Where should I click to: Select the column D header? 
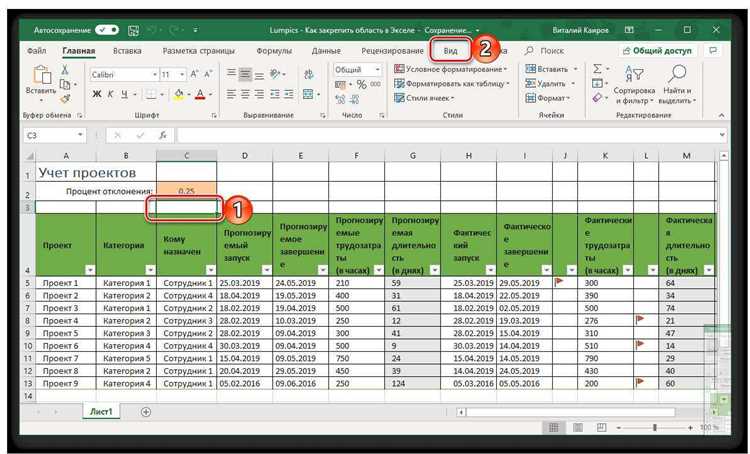(x=244, y=155)
